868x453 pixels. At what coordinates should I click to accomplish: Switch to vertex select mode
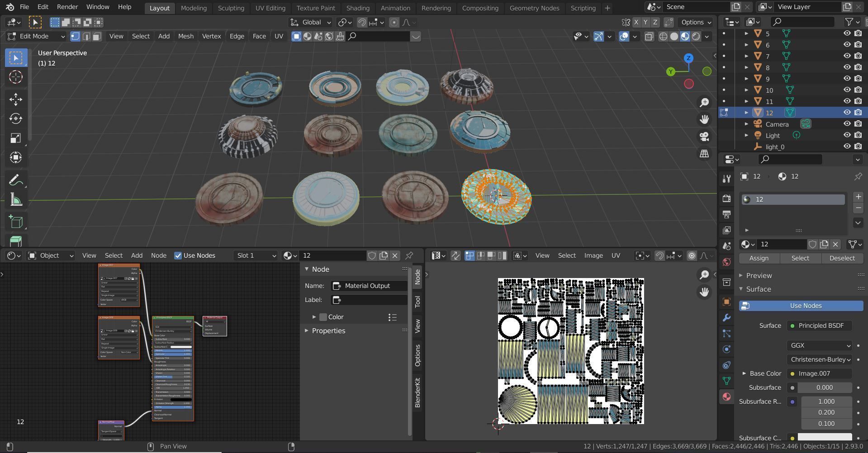(x=76, y=36)
